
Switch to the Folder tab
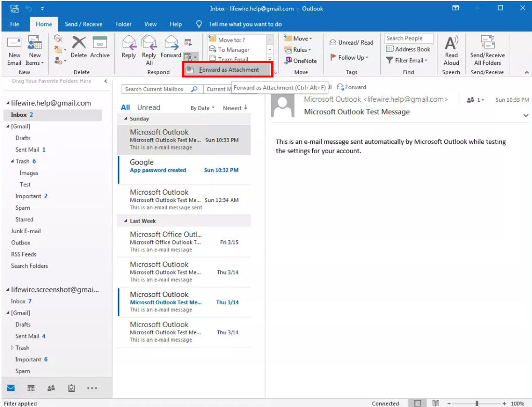(123, 24)
